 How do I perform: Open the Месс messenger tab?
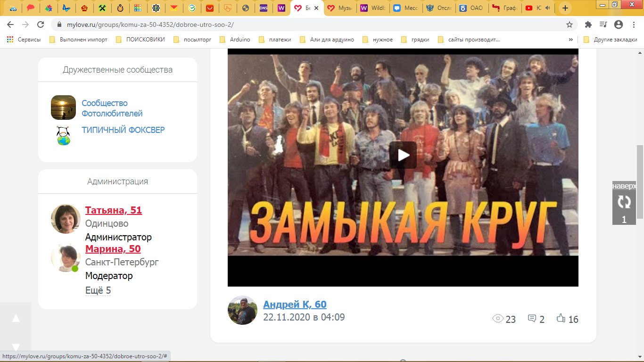[x=405, y=8]
